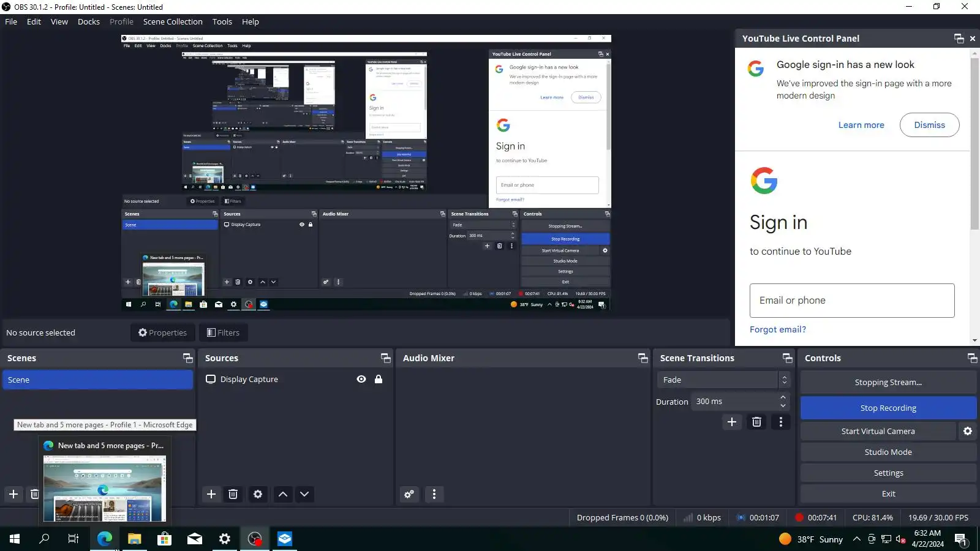Decrease transition duration with down arrow

[783, 406]
